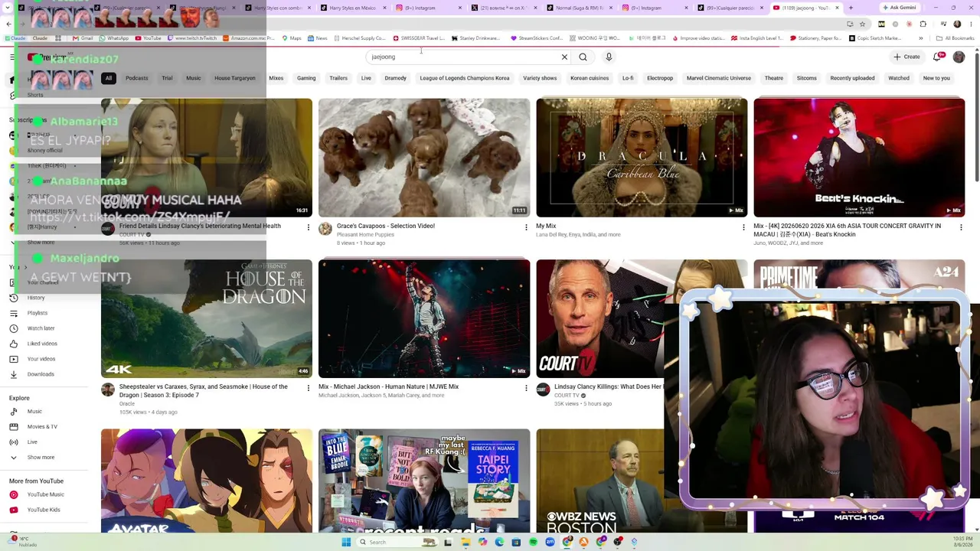This screenshot has height=551, width=980.
Task: Filter by Lo-fi chip
Action: click(628, 78)
